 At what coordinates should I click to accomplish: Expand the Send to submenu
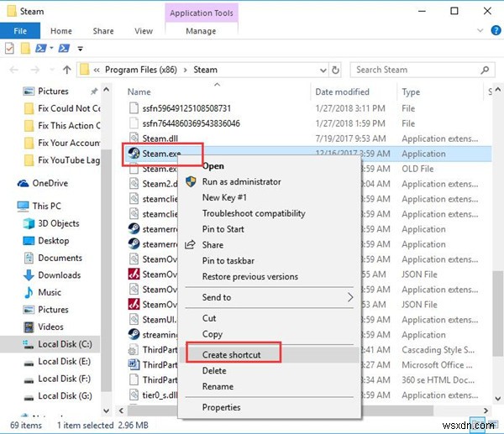click(x=270, y=297)
